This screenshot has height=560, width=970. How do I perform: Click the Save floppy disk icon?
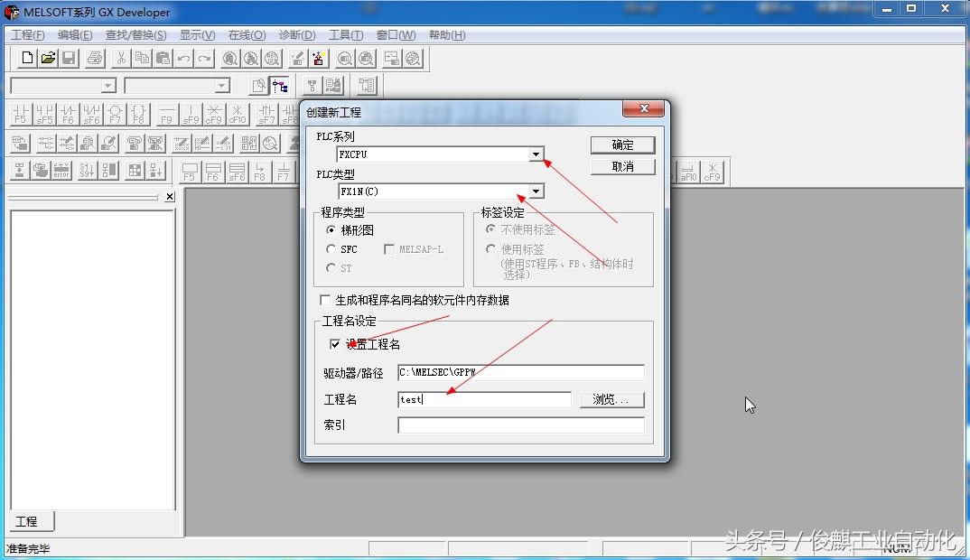tap(69, 58)
